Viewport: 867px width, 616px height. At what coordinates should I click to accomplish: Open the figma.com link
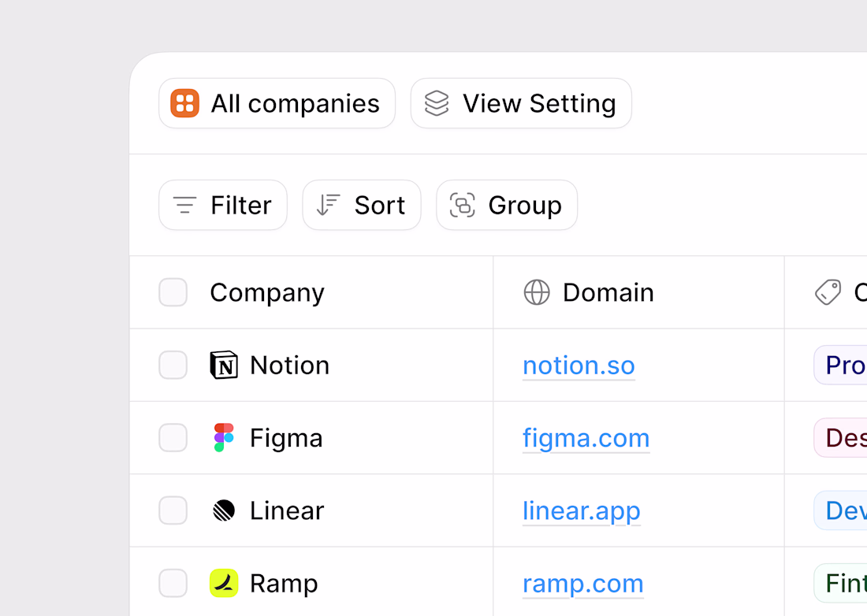point(586,439)
